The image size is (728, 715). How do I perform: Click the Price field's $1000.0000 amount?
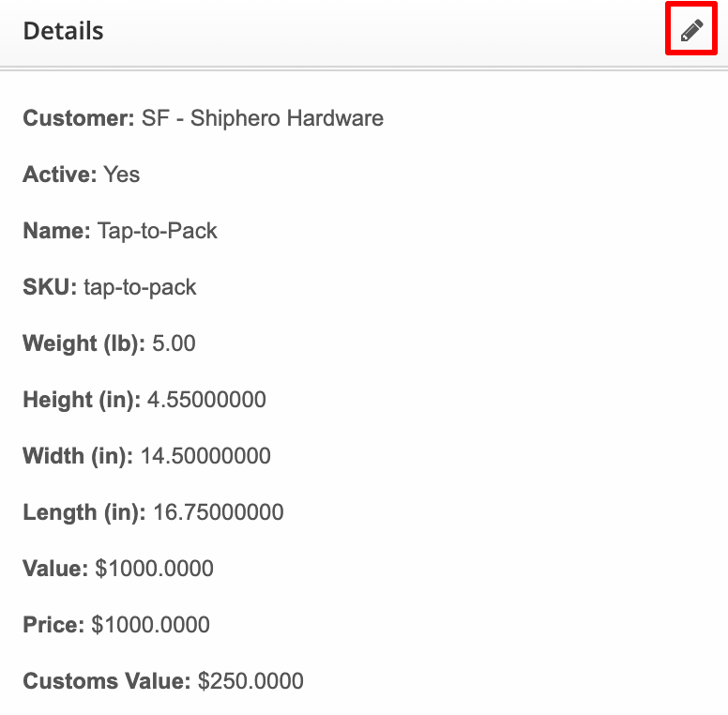click(x=151, y=625)
